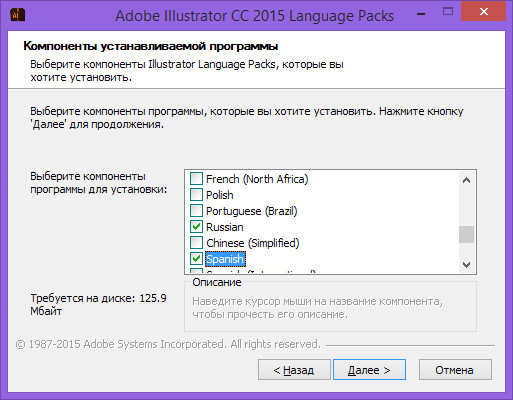Click the language list scrollbar thumb

pos(466,235)
